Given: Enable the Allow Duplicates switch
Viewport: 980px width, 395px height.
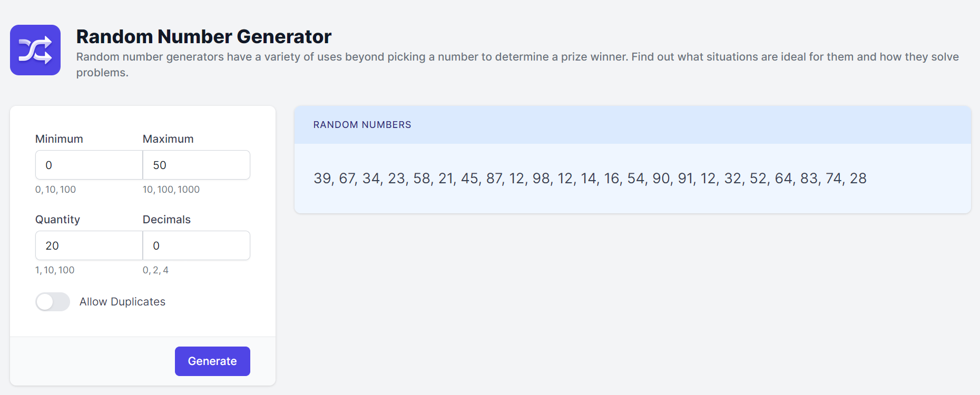Looking at the screenshot, I should (53, 302).
